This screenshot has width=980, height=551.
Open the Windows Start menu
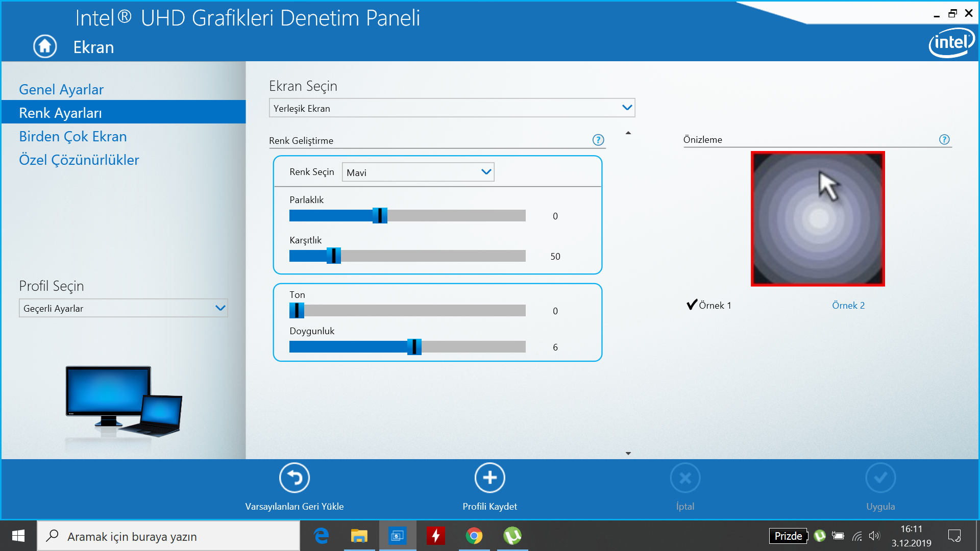coord(18,536)
